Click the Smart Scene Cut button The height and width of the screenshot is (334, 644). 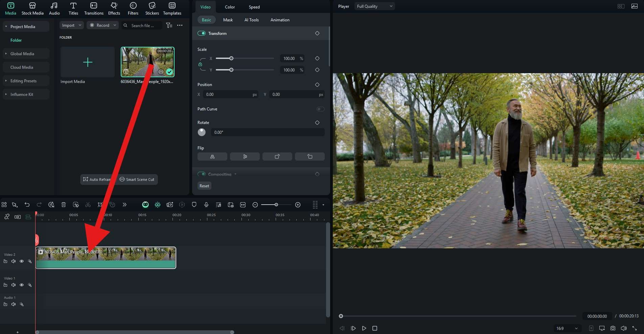pos(137,180)
